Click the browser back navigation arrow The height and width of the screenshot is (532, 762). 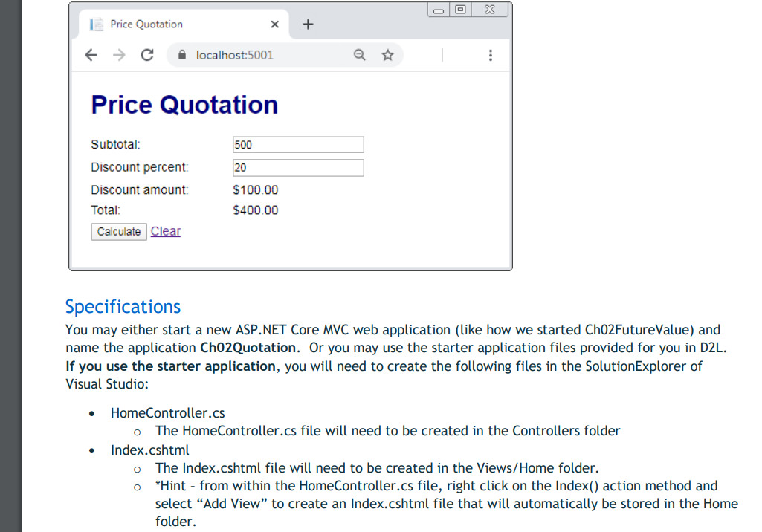(91, 54)
